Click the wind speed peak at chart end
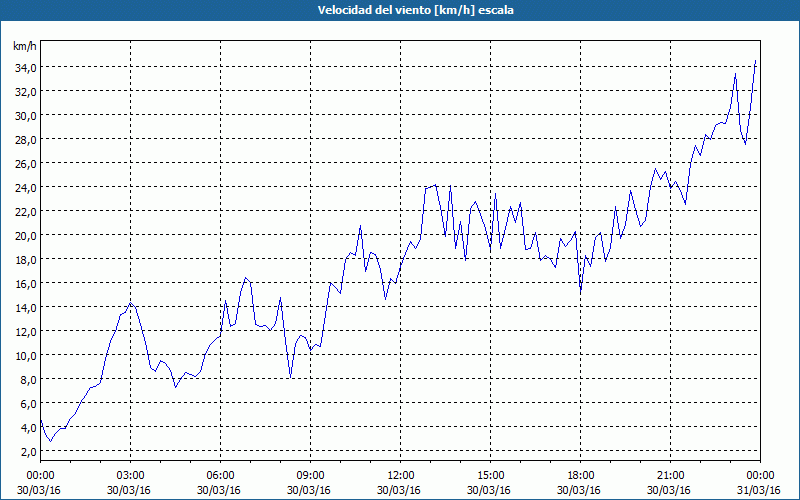 (x=755, y=61)
